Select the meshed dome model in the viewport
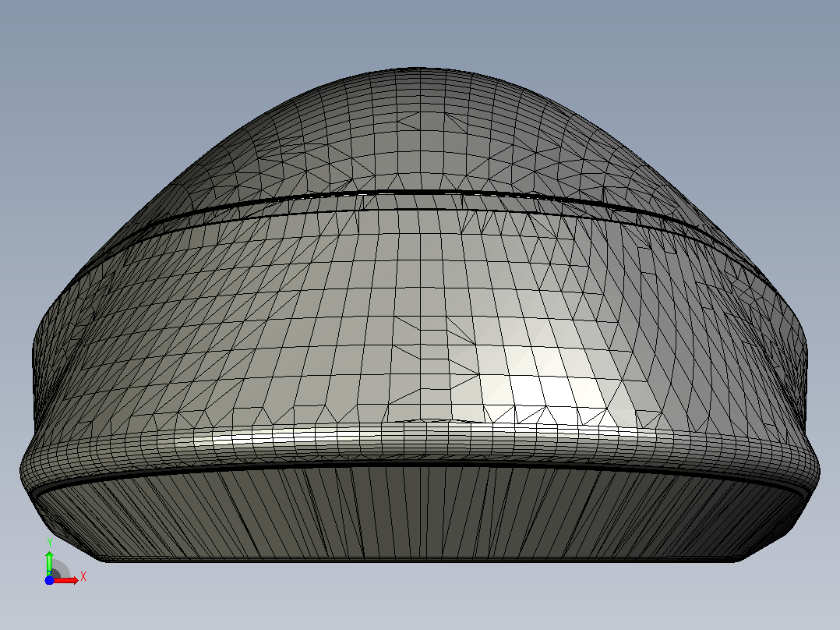 pos(420,315)
